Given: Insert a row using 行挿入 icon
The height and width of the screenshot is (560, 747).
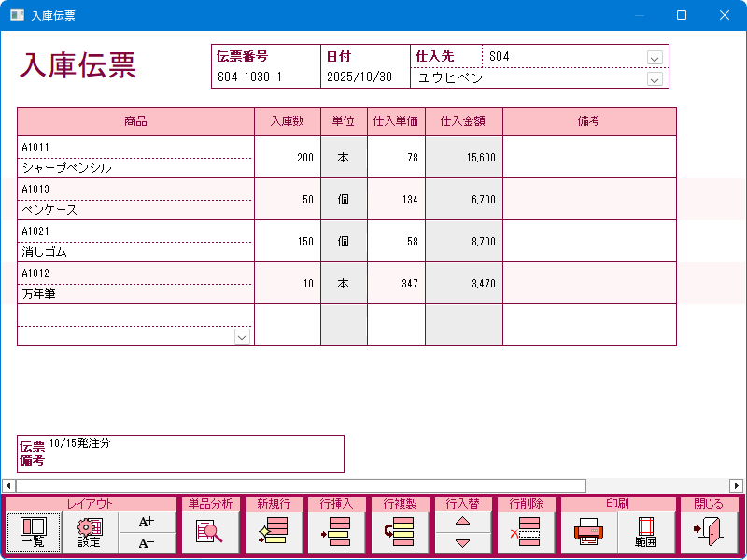Looking at the screenshot, I should click(x=335, y=532).
